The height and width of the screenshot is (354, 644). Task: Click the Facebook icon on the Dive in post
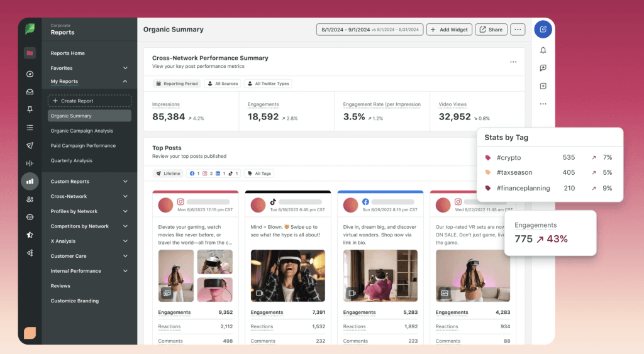click(365, 202)
